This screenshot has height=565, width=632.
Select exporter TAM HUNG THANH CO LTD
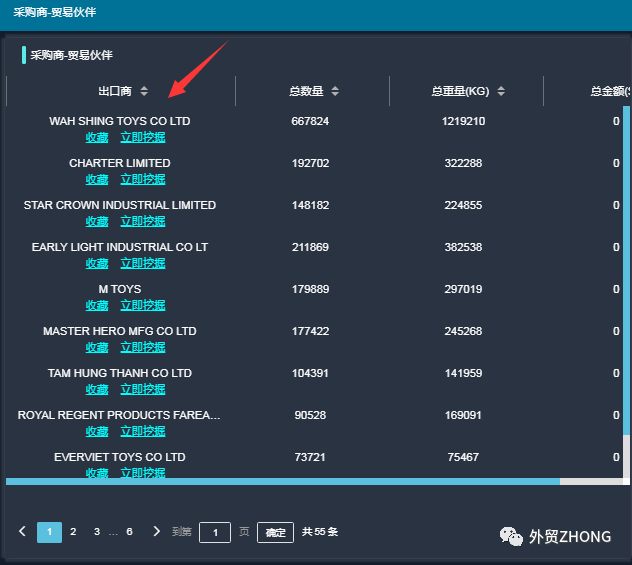tap(120, 373)
